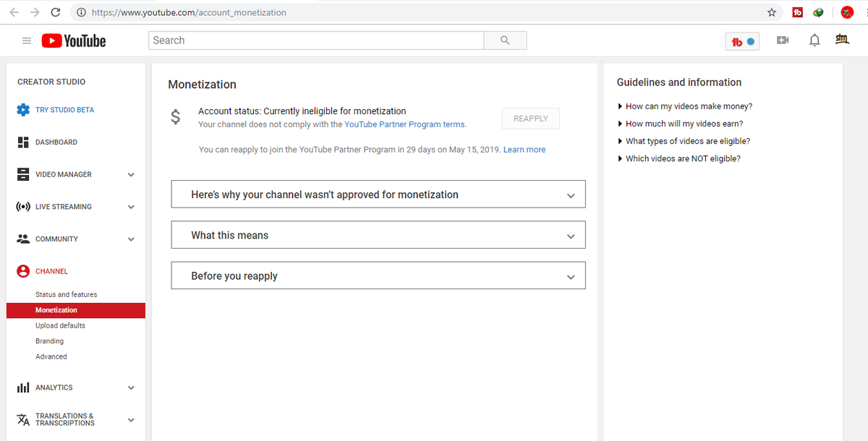Go back with the browser back arrow

point(14,12)
